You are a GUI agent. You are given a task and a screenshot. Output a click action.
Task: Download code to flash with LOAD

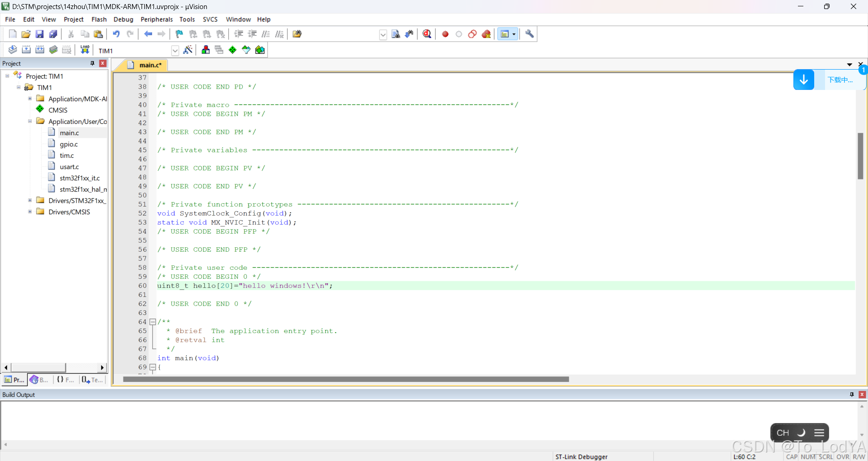[x=85, y=50]
